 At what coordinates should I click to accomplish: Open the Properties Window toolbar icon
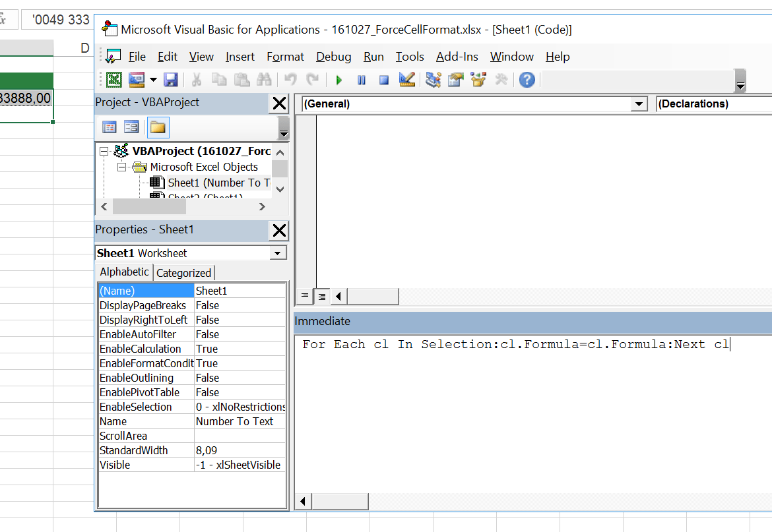(x=456, y=80)
